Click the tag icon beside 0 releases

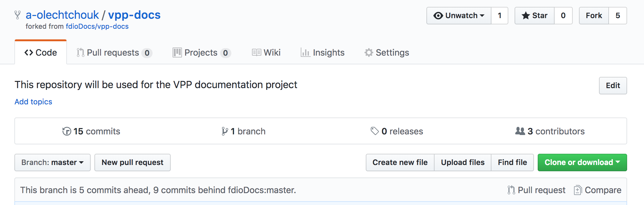(375, 131)
